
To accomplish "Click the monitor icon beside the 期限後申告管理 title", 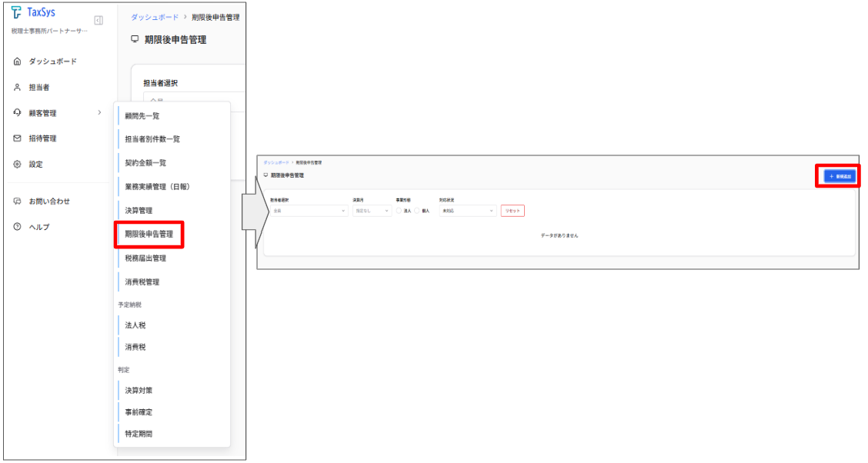I will 135,39.
